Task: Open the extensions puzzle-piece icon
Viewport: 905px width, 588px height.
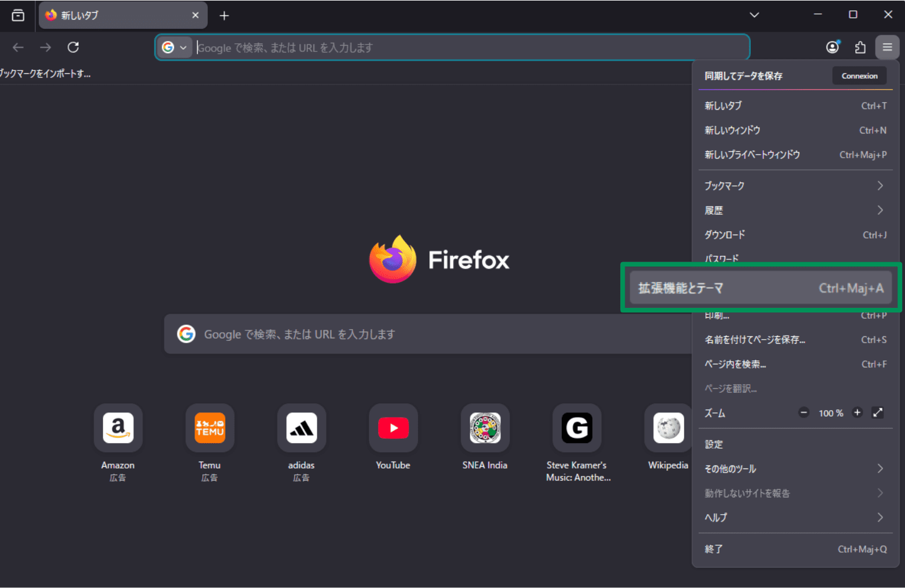Action: [860, 47]
